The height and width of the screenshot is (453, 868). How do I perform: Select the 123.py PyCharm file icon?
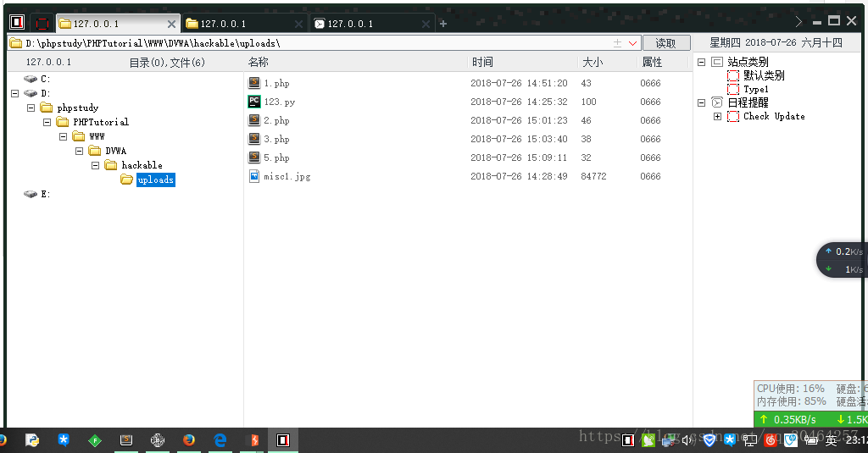(254, 102)
